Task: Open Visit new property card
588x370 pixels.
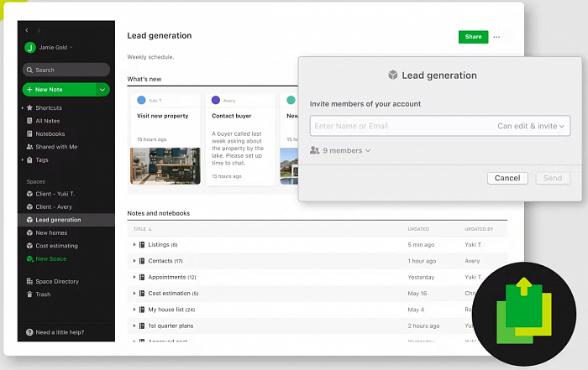Action: coord(165,139)
